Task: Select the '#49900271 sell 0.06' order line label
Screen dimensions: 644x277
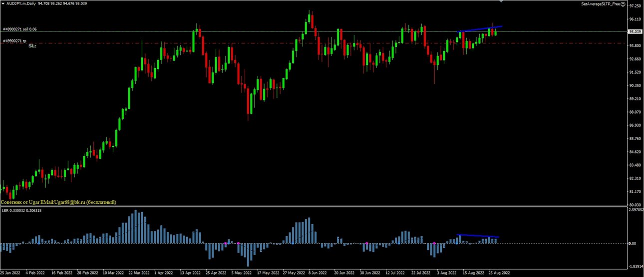Action: [19, 29]
